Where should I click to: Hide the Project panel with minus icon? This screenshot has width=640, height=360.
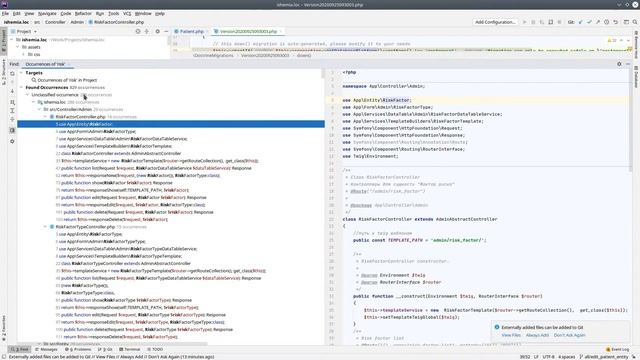(166, 31)
